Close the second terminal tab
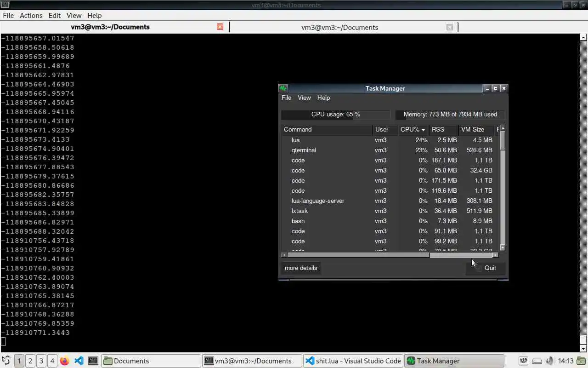This screenshot has height=368, width=588. click(450, 27)
